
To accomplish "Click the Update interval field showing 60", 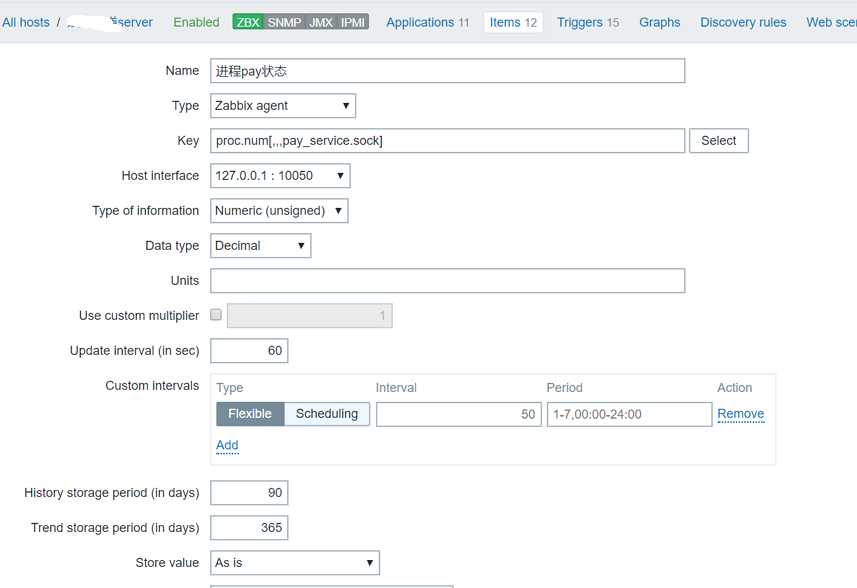I will point(249,351).
